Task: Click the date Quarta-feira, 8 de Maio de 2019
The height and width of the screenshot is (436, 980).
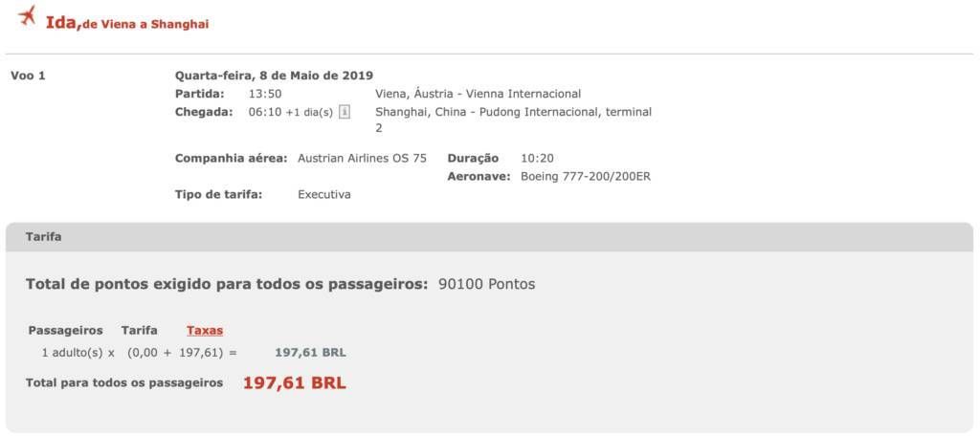Action: point(274,76)
